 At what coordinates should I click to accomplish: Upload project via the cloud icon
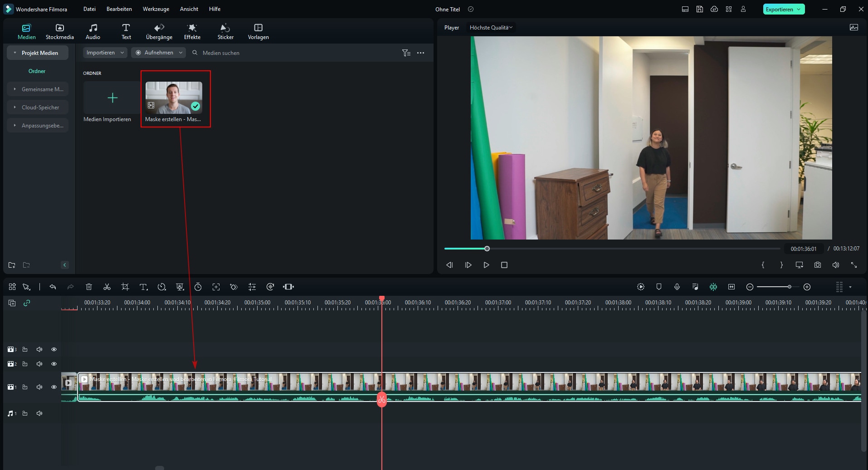[x=714, y=9]
